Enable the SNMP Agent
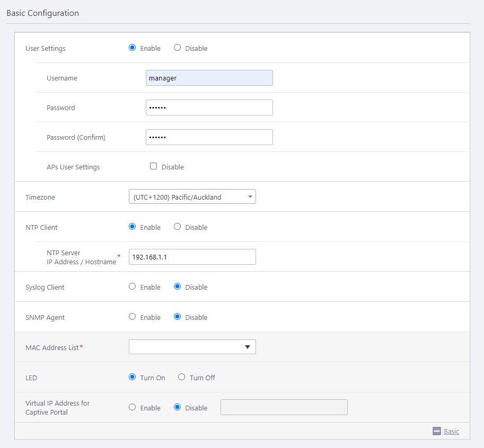Viewport: 484px width, 448px height. 133,317
